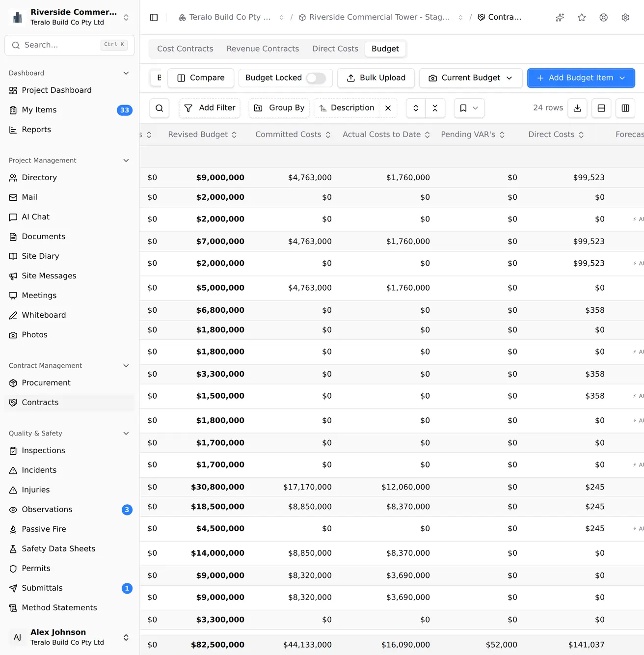This screenshot has width=644, height=655.
Task: Switch to the Cost Contracts tab
Action: click(185, 49)
